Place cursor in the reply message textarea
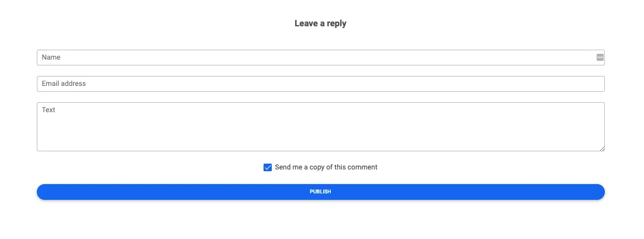This screenshot has height=239, width=644. coord(320,127)
